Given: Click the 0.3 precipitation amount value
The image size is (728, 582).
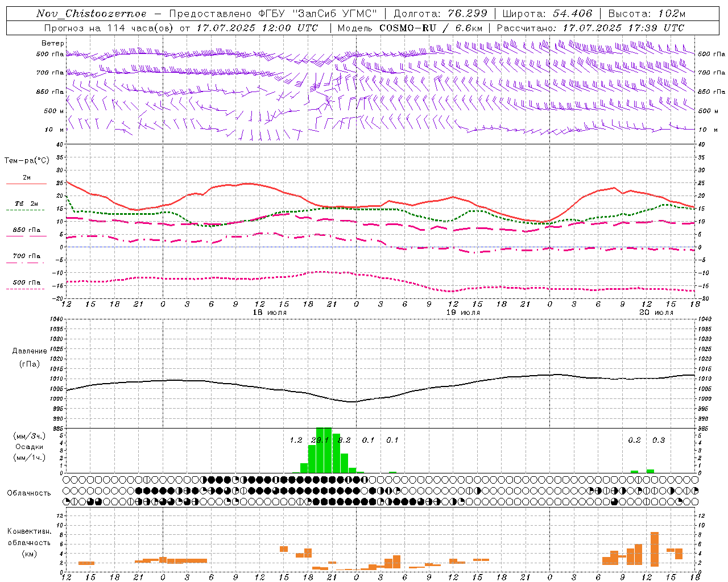Looking at the screenshot, I should pyautogui.click(x=659, y=440).
